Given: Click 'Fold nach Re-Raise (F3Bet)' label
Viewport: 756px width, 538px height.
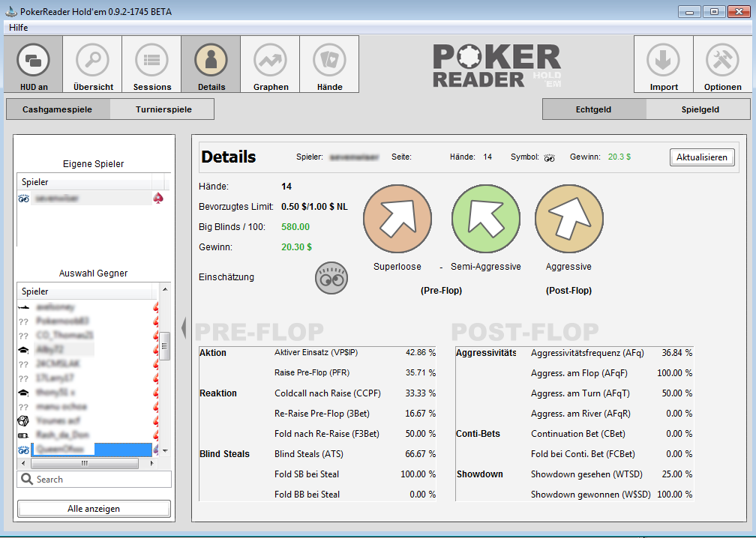Looking at the screenshot, I should (x=327, y=434).
